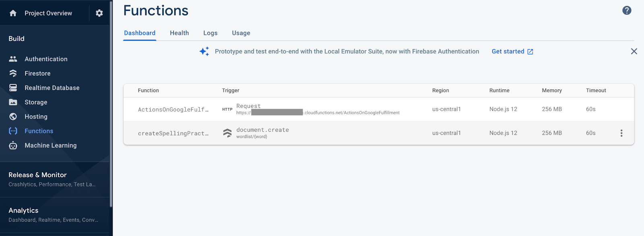Click the Storage folder icon

click(13, 102)
